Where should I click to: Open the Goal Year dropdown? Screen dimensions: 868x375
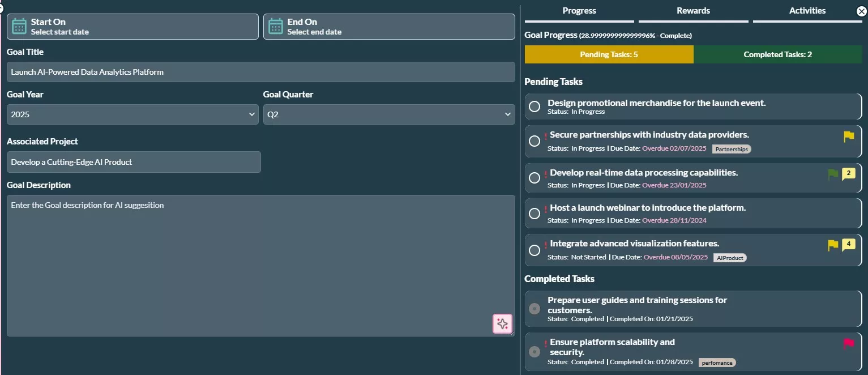pos(132,114)
